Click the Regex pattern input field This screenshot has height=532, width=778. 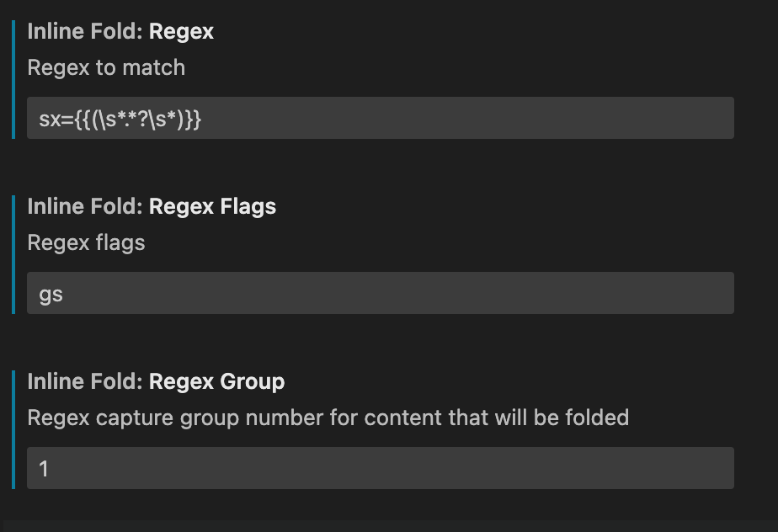pos(381,118)
